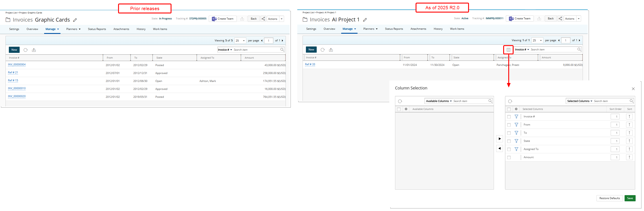Open the History tab in Graphic Cards window
Image resolution: width=644 pixels, height=211 pixels.
(x=141, y=29)
